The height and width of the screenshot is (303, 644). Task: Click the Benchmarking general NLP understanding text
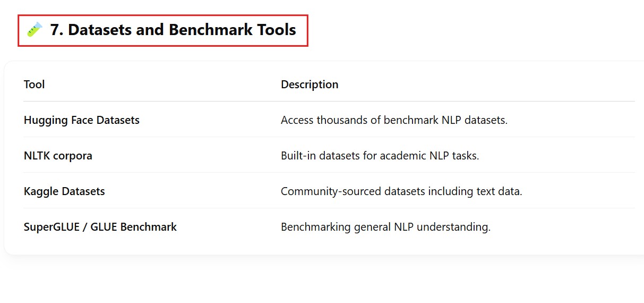coord(385,227)
